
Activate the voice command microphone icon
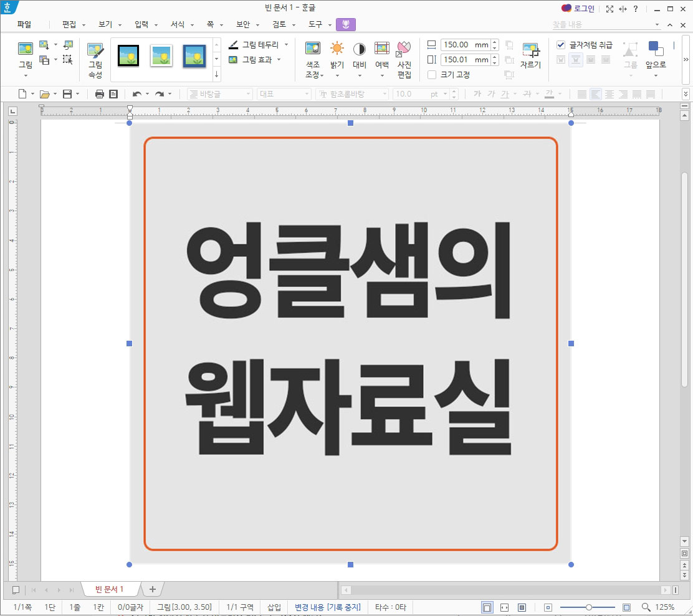346,24
